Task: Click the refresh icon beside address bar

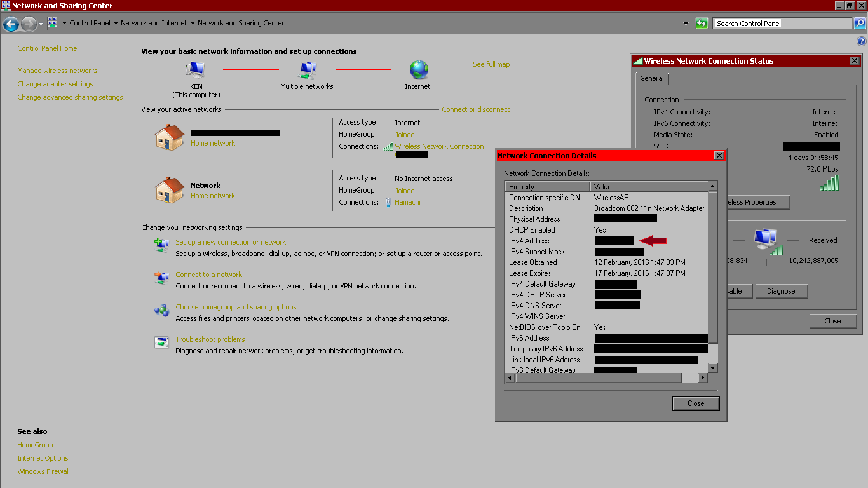Action: (702, 24)
